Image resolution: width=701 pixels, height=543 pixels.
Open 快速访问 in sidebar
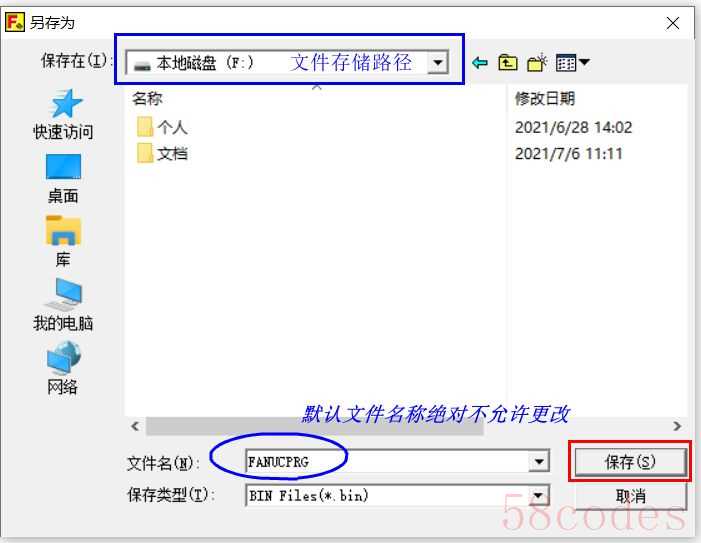63,114
